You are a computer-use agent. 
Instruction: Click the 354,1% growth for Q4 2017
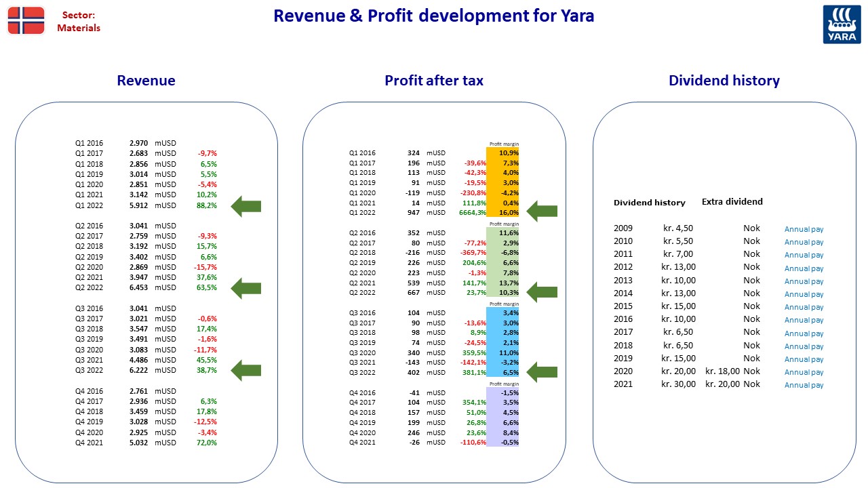click(x=475, y=403)
